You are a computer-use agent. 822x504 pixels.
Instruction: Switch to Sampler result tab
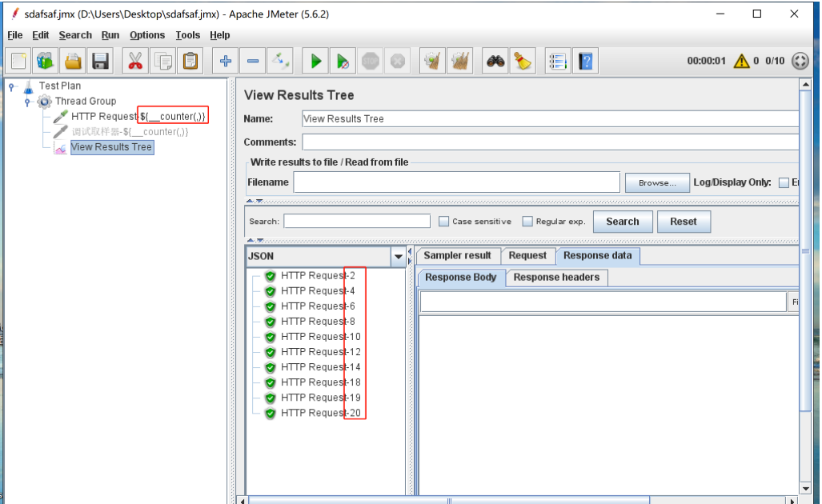click(x=457, y=256)
